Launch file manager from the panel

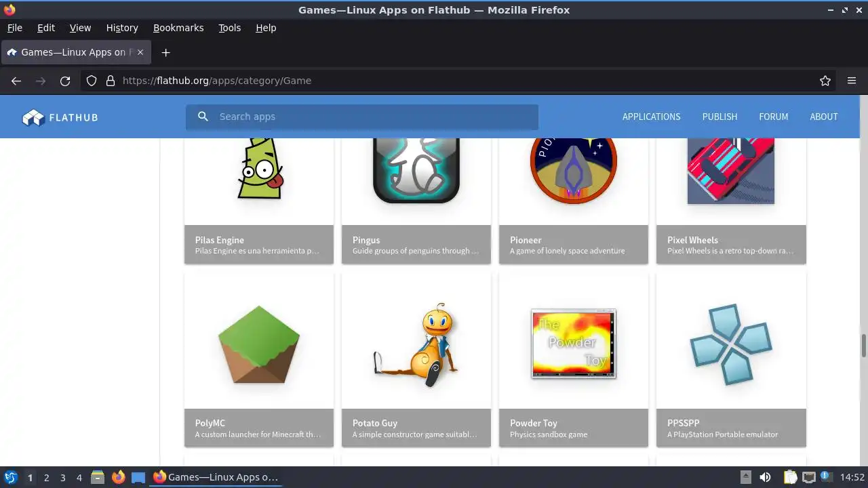point(98,477)
